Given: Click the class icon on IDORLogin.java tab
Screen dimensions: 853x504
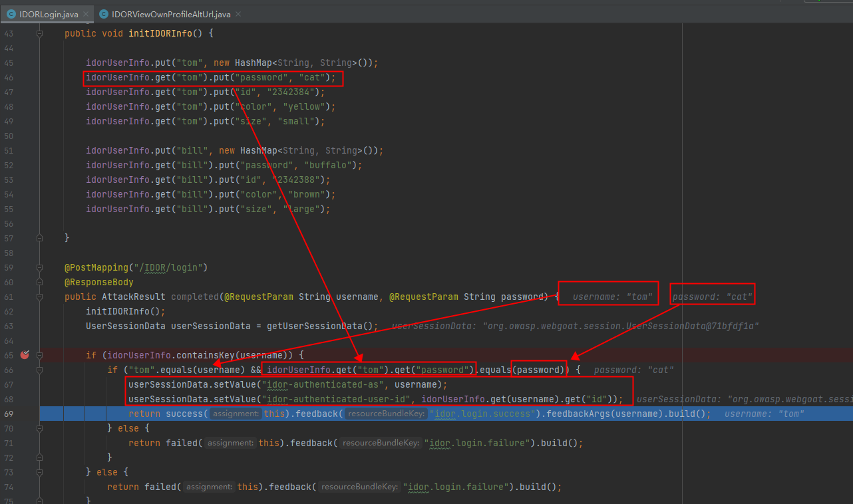Looking at the screenshot, I should click(x=11, y=14).
